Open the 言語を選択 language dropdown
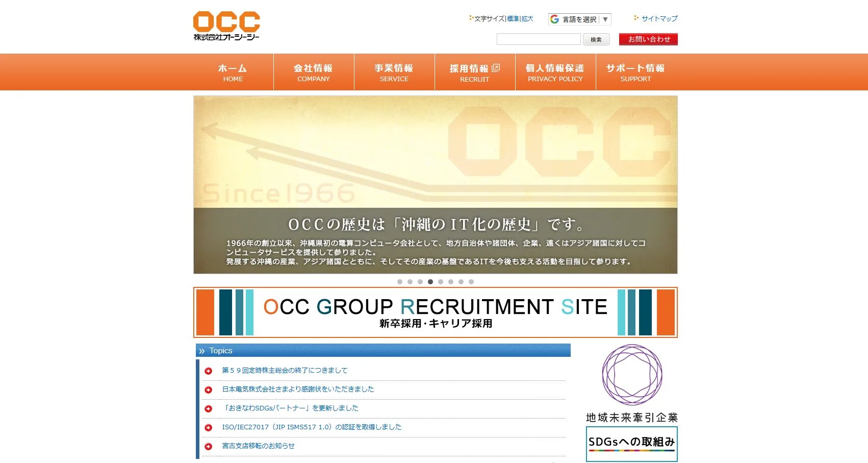Viewport: 868px width, 463px height. tap(580, 19)
